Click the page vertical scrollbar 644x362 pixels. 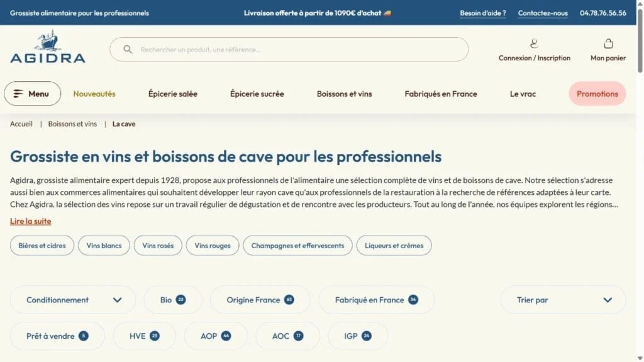(x=640, y=40)
